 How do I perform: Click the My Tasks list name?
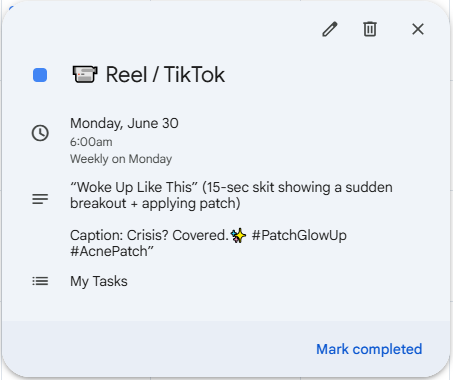99,281
